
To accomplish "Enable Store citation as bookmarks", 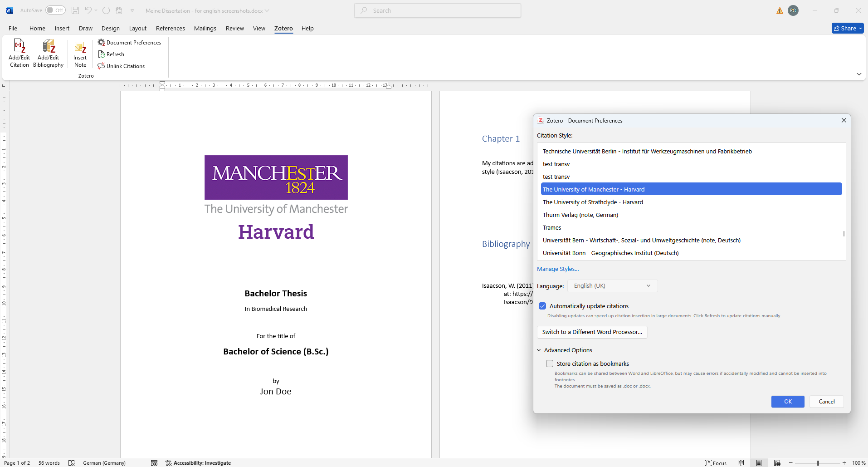I will (550, 364).
